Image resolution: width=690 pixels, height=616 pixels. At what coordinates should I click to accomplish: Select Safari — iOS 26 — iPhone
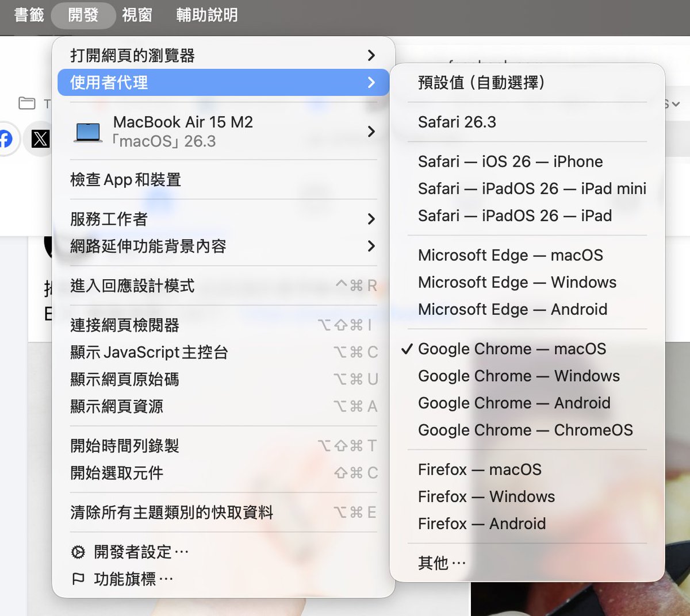[527, 161]
